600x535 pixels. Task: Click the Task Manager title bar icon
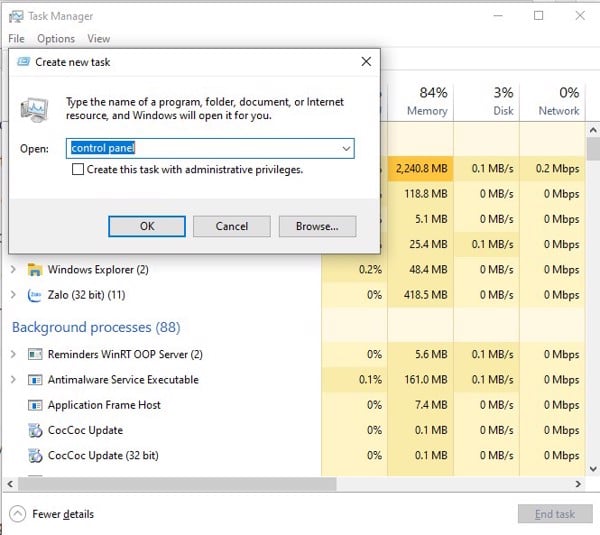click(16, 16)
